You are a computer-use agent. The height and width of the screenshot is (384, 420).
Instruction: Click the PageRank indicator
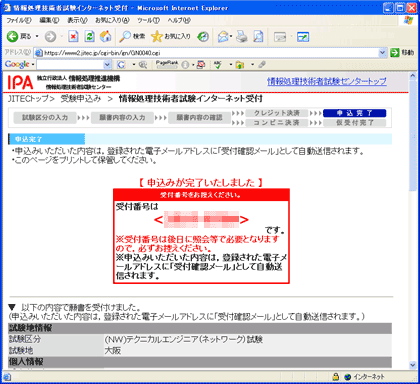pos(168,64)
